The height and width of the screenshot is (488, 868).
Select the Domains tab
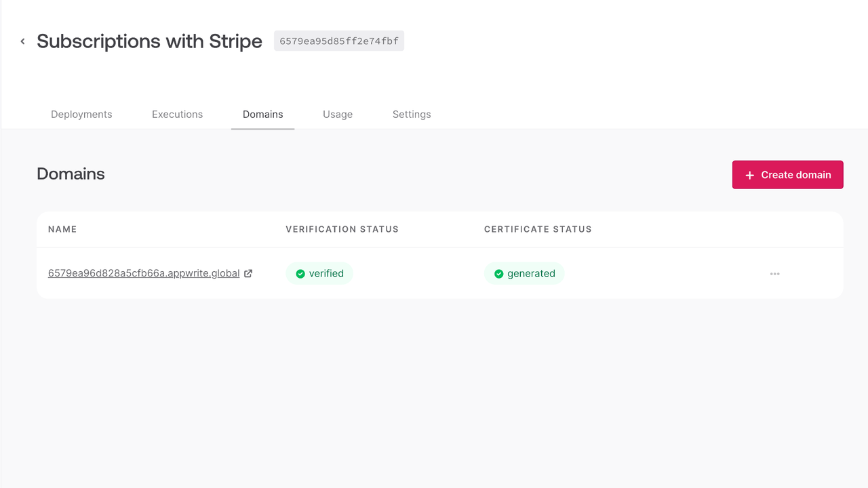(263, 115)
